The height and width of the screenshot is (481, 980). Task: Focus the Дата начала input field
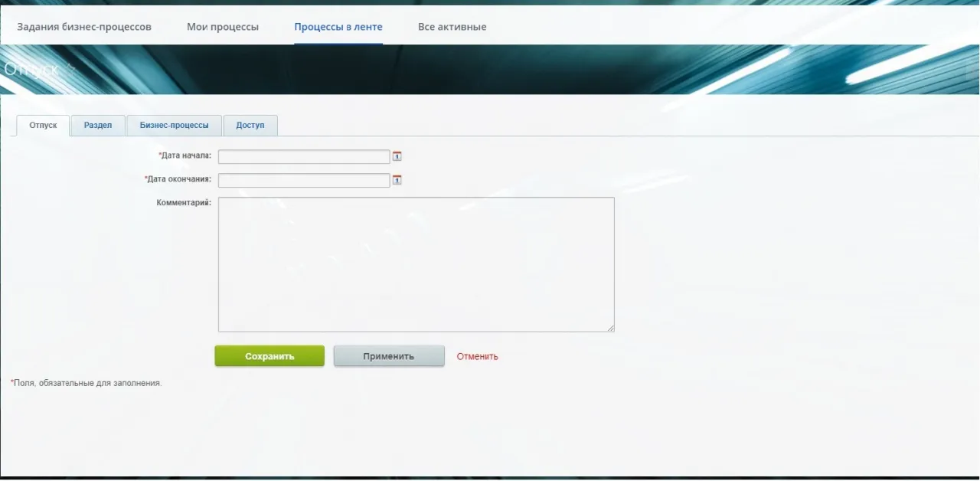click(304, 156)
